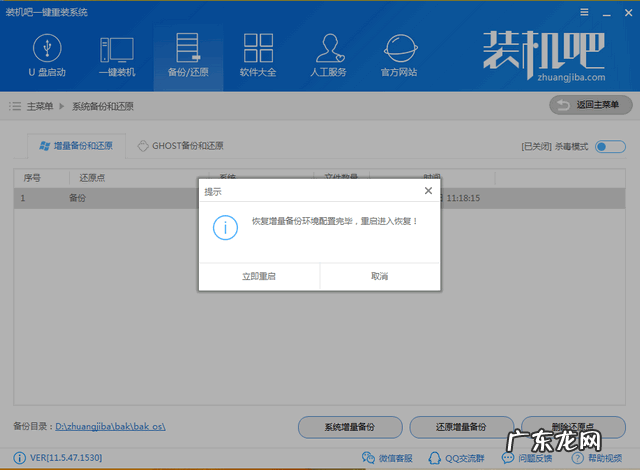Viewport: 640px width, 470px height.
Task: Open 人工服务 manual support
Action: point(329,55)
